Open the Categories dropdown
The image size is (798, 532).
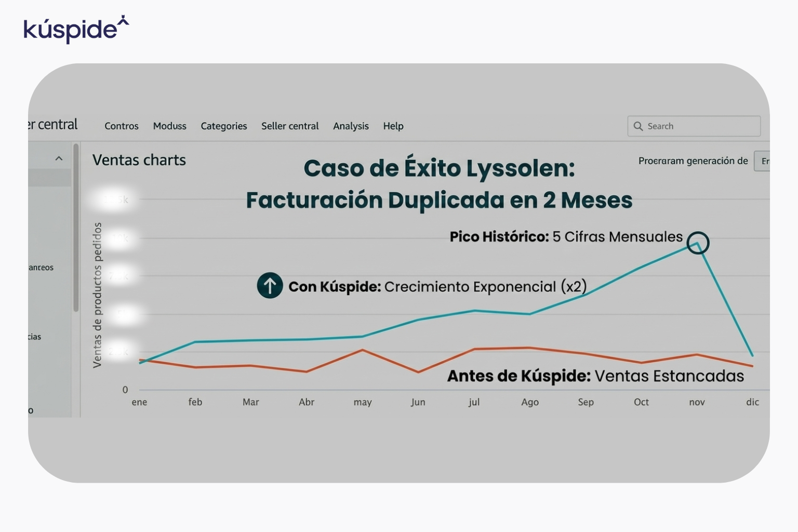point(223,126)
